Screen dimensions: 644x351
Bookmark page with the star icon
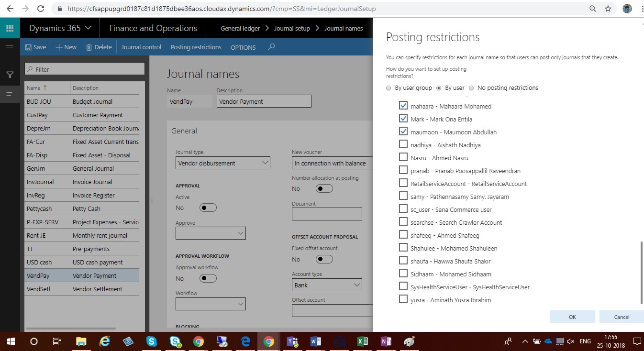(x=608, y=9)
